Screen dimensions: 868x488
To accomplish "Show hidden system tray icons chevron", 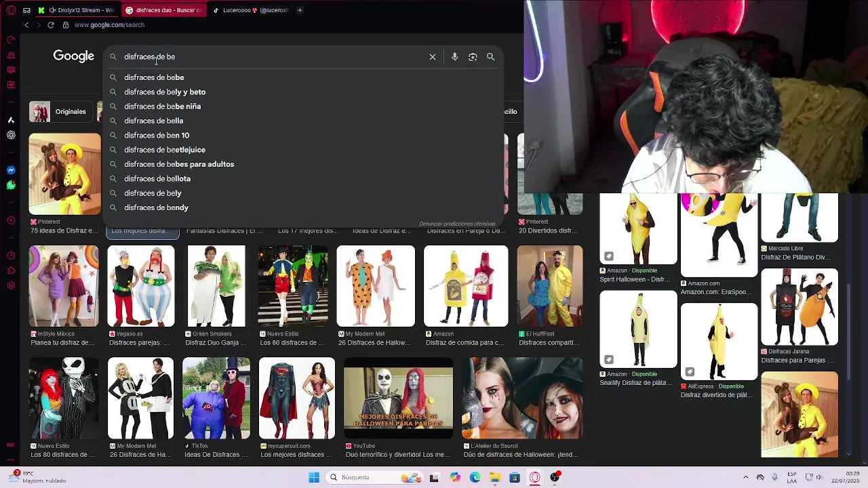I will pos(746,477).
